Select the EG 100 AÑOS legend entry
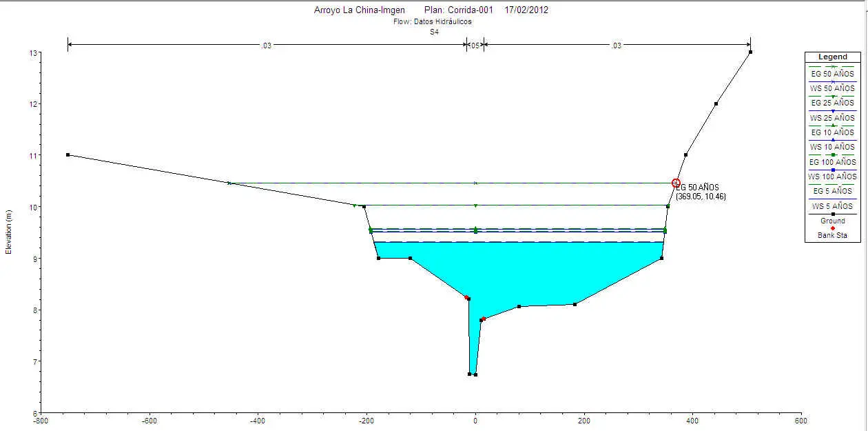 click(832, 162)
